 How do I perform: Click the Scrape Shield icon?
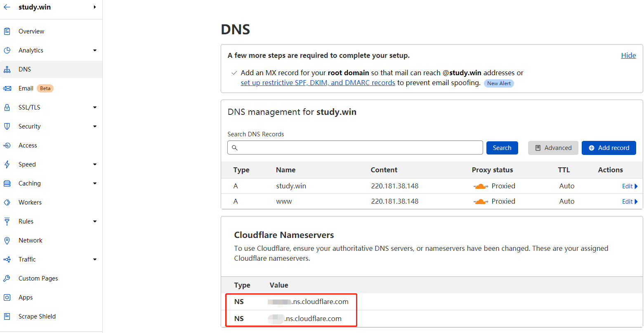click(x=7, y=316)
